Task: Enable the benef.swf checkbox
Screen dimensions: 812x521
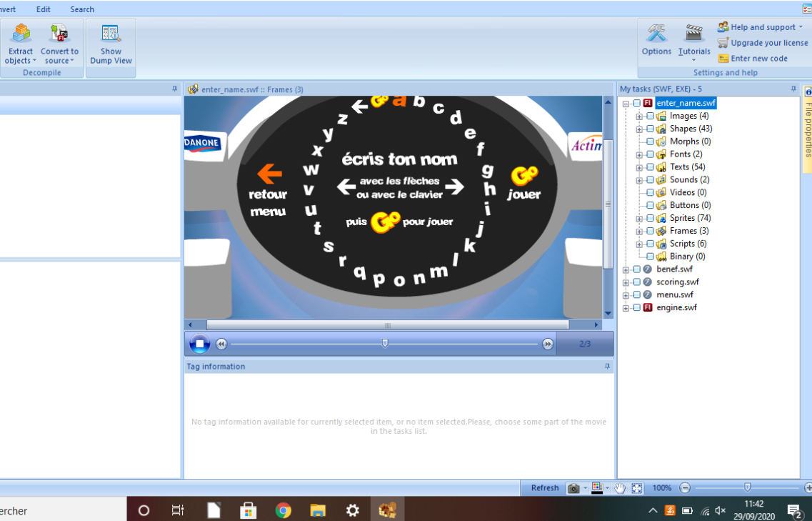Action: [x=637, y=269]
